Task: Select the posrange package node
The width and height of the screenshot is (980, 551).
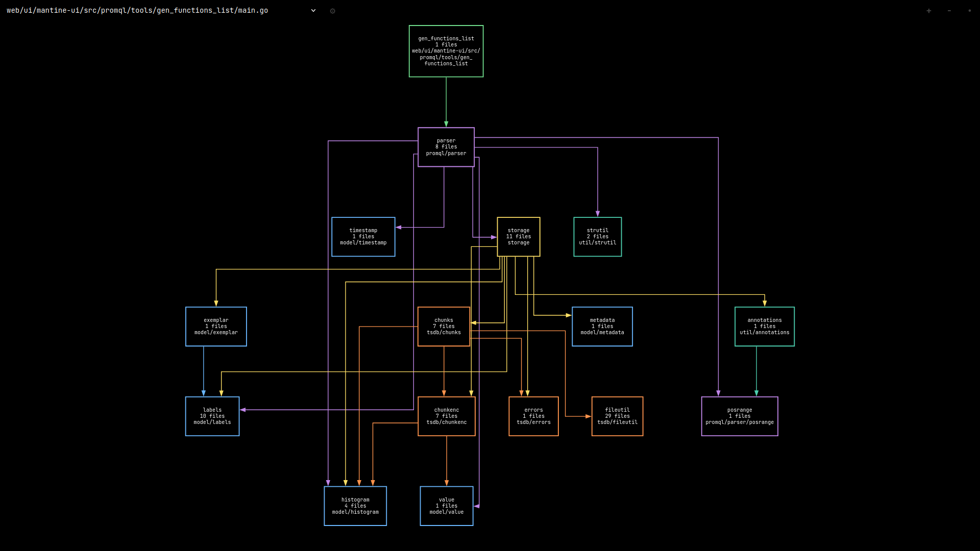Action: (739, 416)
